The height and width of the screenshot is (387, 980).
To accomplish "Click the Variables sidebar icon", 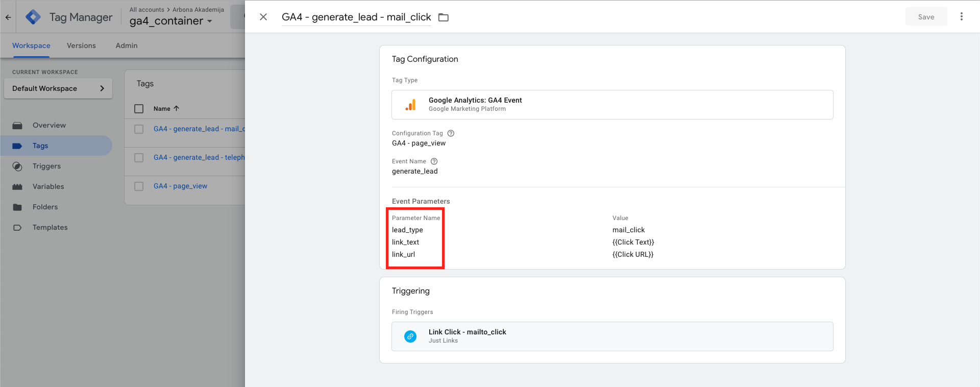I will tap(17, 186).
